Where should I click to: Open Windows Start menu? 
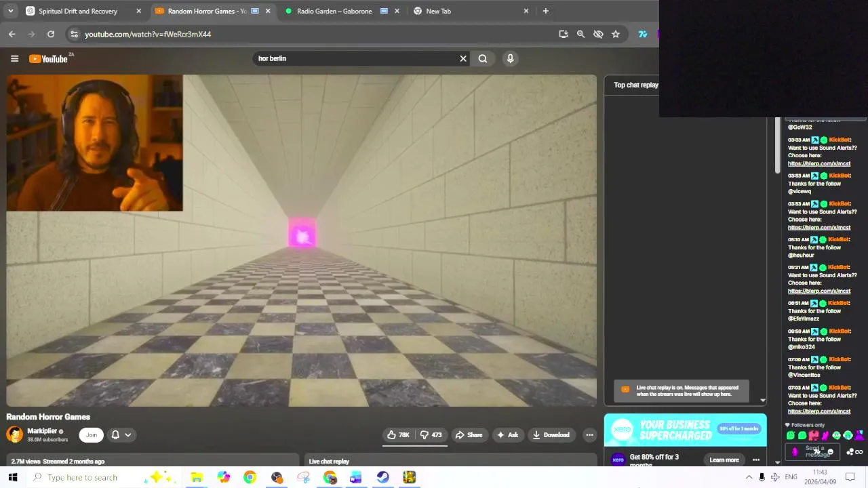point(13,477)
